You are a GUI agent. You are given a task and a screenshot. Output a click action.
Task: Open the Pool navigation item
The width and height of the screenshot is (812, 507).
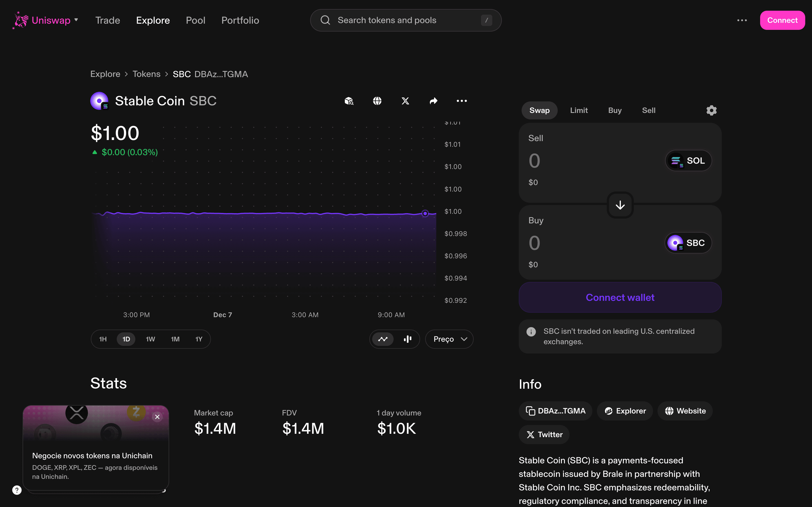pos(195,21)
